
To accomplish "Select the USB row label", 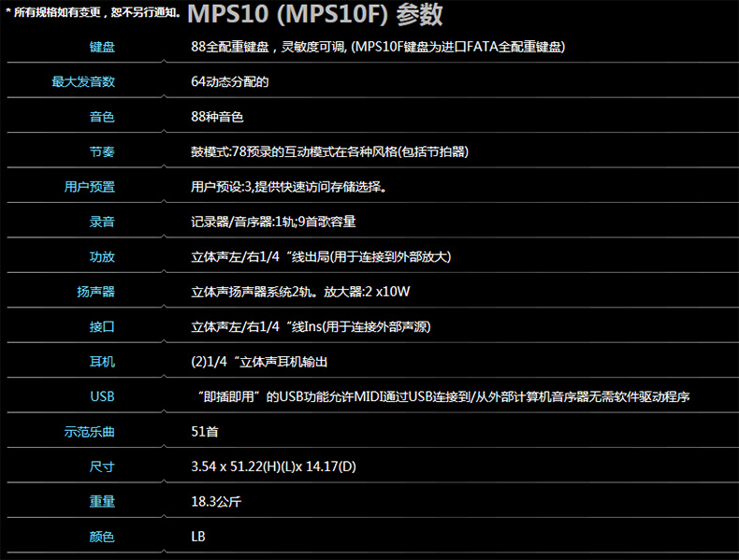I will click(102, 396).
